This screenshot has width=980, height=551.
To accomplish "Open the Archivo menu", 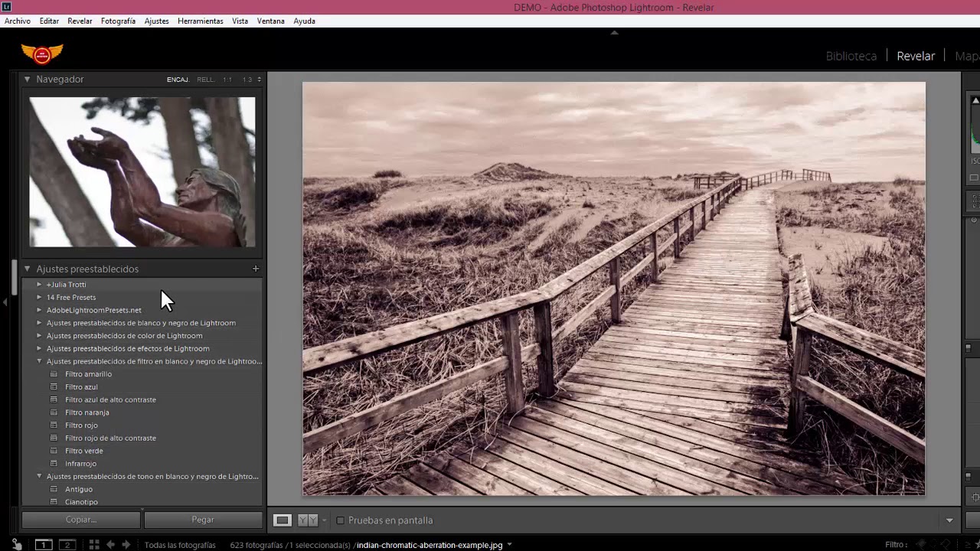I will pyautogui.click(x=18, y=21).
